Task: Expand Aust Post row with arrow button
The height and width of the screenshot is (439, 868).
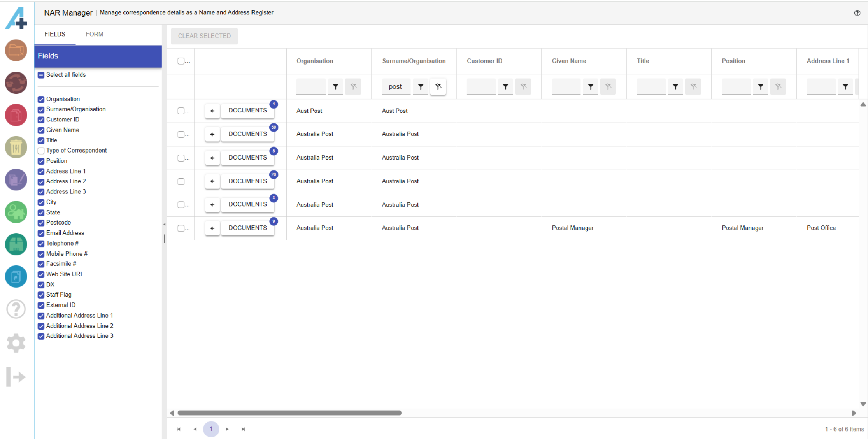Action: pyautogui.click(x=212, y=111)
